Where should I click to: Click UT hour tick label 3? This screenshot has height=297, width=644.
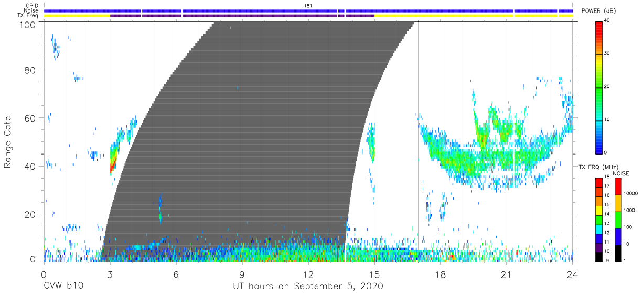[110, 273]
